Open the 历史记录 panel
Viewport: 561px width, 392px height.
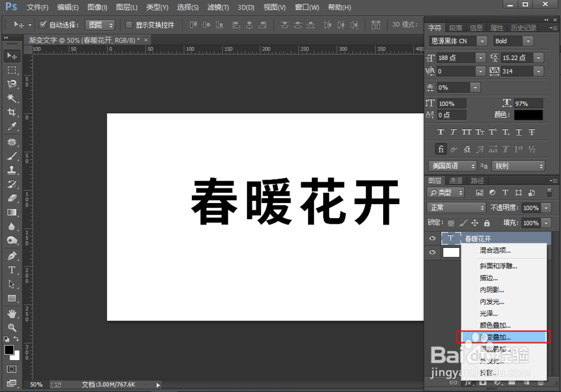(x=524, y=27)
